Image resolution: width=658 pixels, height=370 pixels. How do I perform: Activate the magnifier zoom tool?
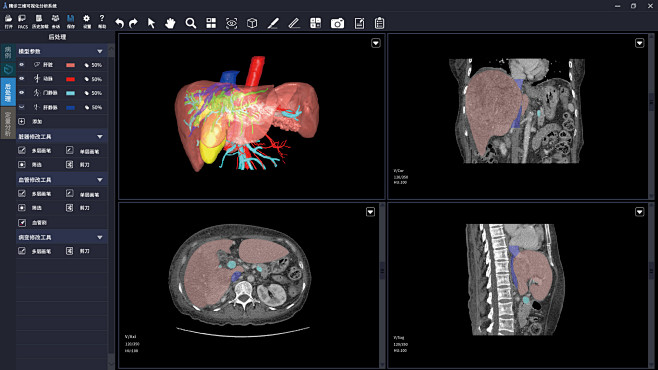[x=191, y=23]
